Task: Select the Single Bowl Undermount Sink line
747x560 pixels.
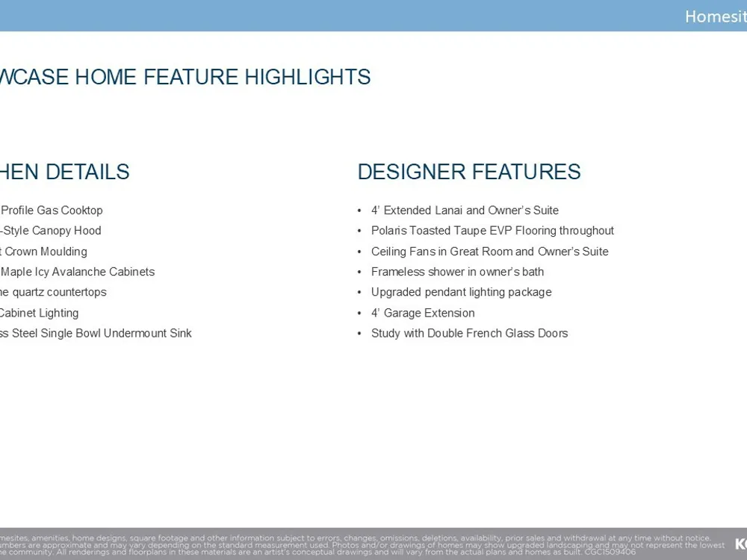Action: (x=96, y=333)
